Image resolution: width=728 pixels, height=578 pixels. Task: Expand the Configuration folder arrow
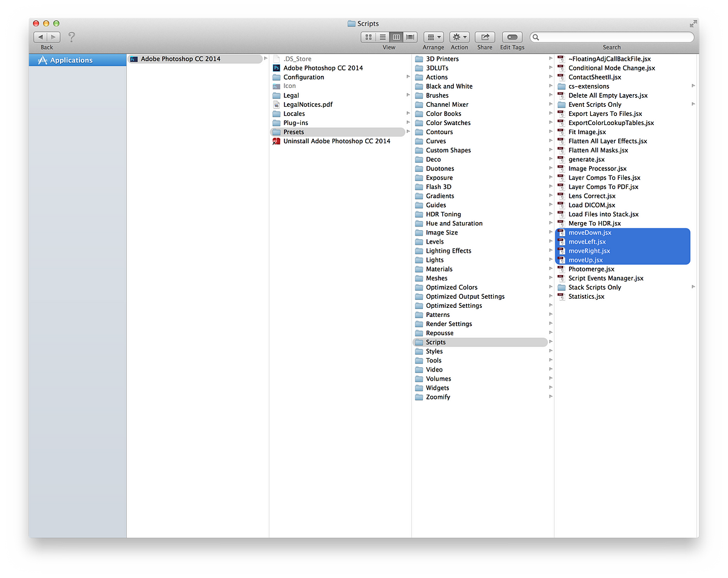tap(408, 77)
